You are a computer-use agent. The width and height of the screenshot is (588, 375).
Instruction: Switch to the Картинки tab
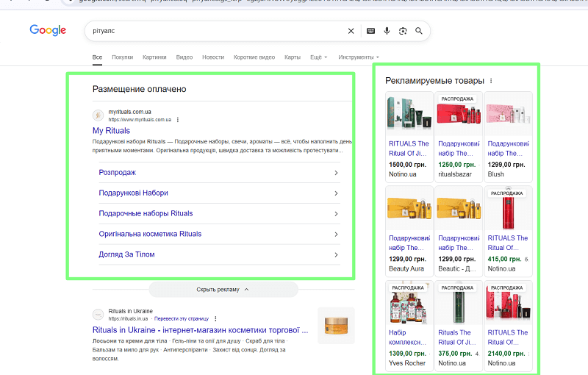click(154, 57)
